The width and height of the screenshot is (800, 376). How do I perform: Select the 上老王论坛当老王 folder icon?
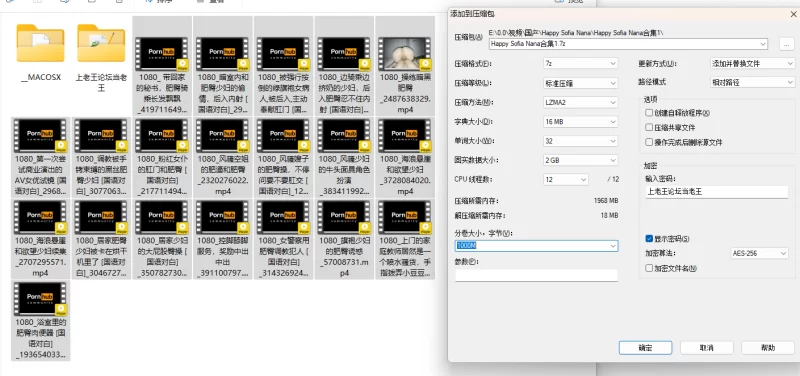click(101, 43)
